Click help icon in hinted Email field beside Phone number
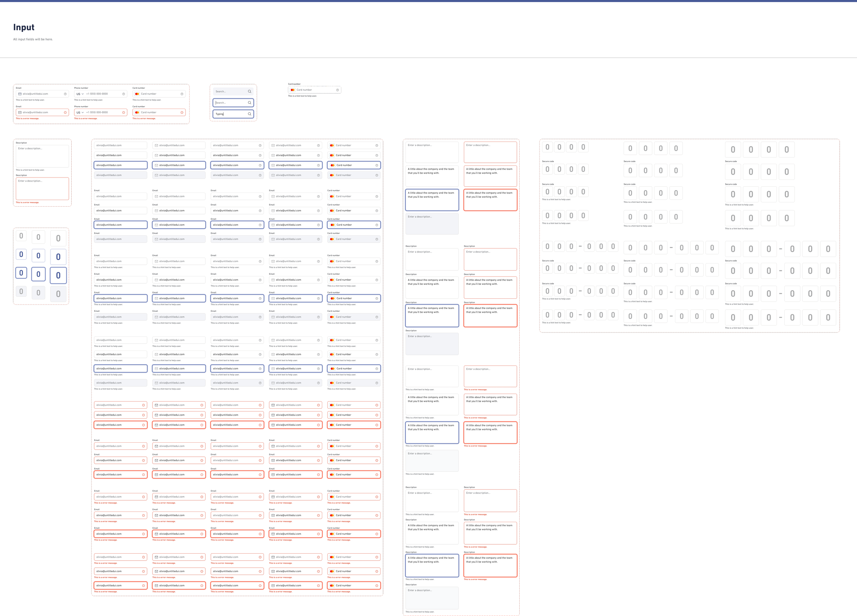This screenshot has width=857, height=616. (65, 94)
